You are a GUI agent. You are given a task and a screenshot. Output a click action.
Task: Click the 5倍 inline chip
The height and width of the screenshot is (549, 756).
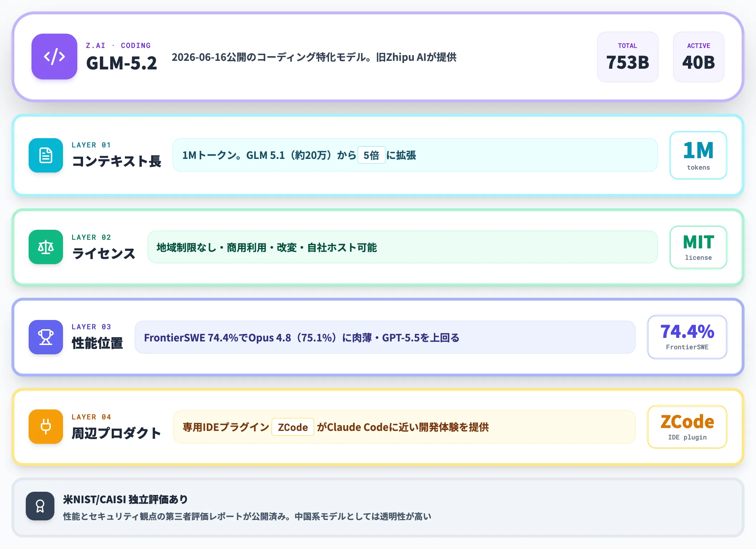point(372,155)
